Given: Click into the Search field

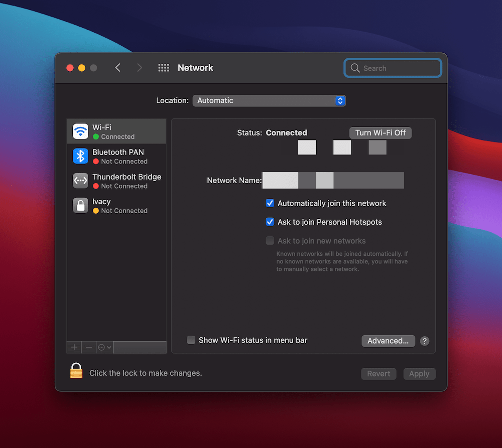Looking at the screenshot, I should tap(393, 68).
